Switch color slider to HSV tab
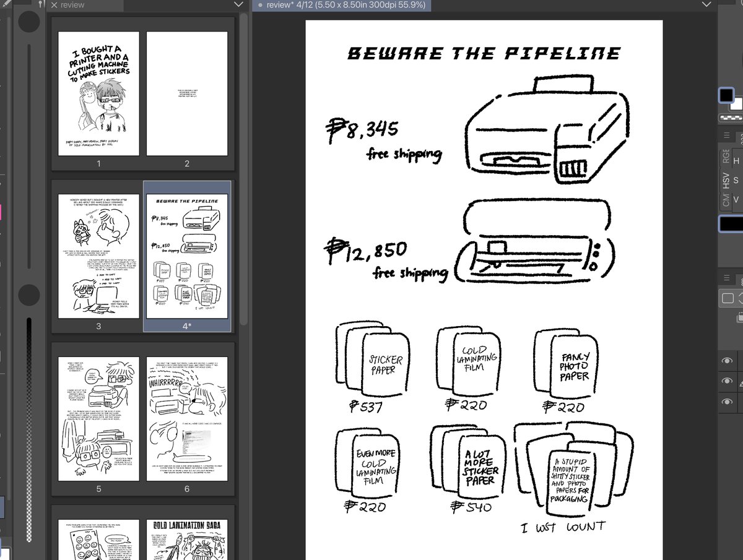The height and width of the screenshot is (560, 743). tap(725, 181)
